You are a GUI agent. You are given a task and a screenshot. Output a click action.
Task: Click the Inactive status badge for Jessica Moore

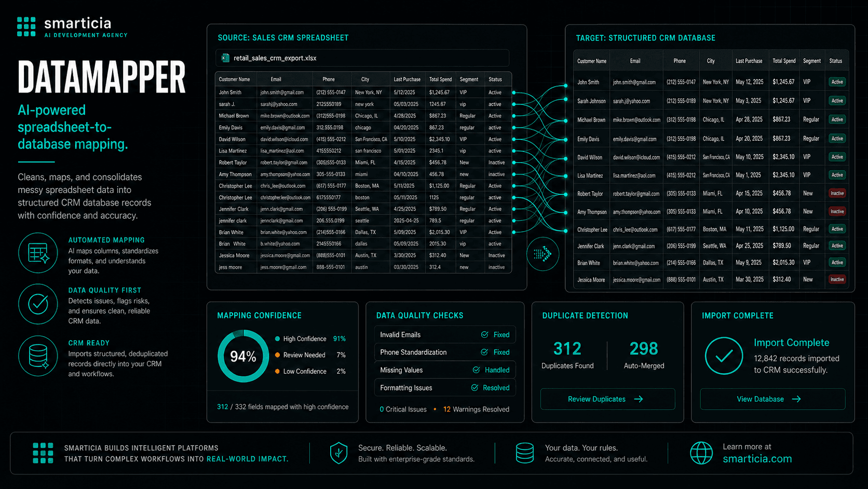click(837, 280)
